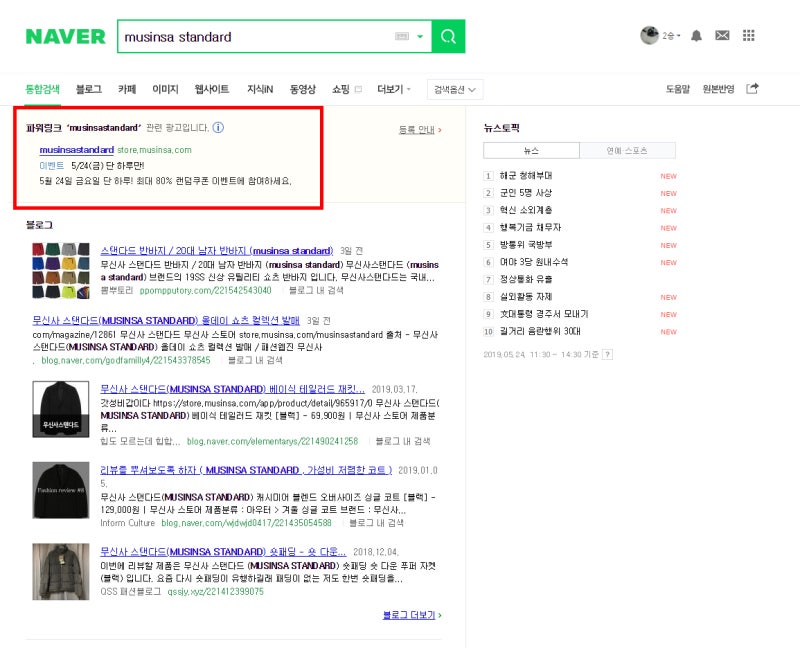Open news topic 군인 5명 사상
Screen dimensions: 800x648
[x=526, y=193]
